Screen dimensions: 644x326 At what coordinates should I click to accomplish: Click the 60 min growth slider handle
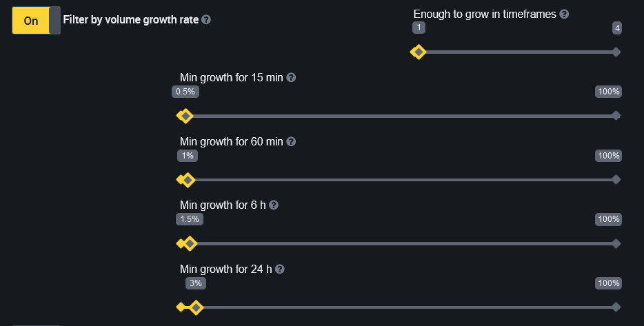[x=188, y=180]
